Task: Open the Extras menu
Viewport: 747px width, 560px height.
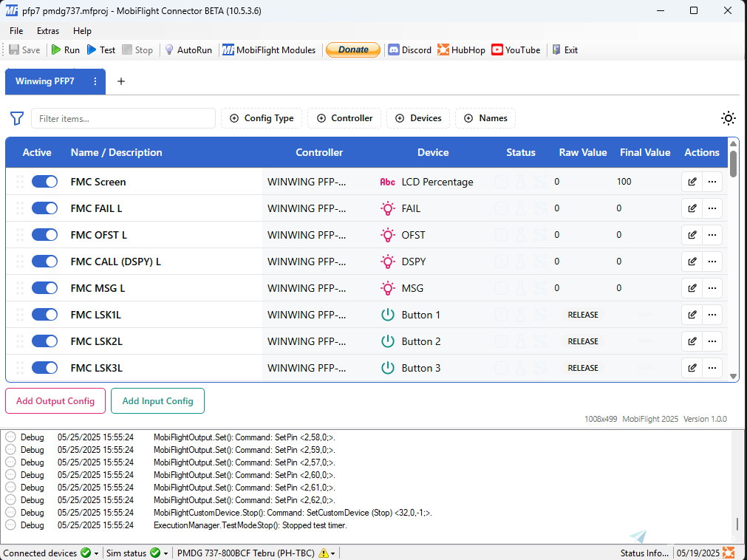Action: (x=48, y=31)
